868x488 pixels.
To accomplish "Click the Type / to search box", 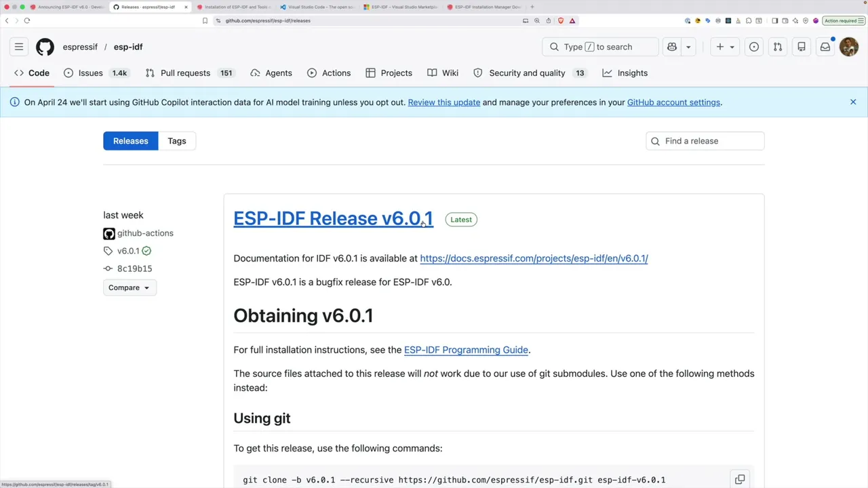I will pos(600,47).
